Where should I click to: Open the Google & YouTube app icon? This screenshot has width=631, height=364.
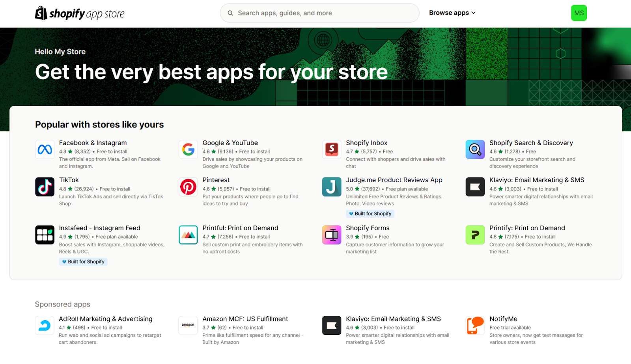point(188,149)
